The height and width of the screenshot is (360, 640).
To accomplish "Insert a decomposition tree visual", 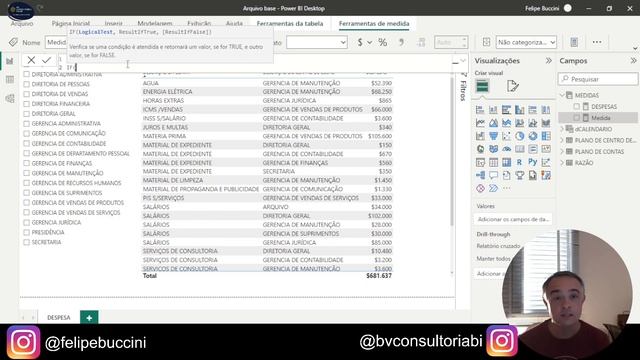I will 480,175.
